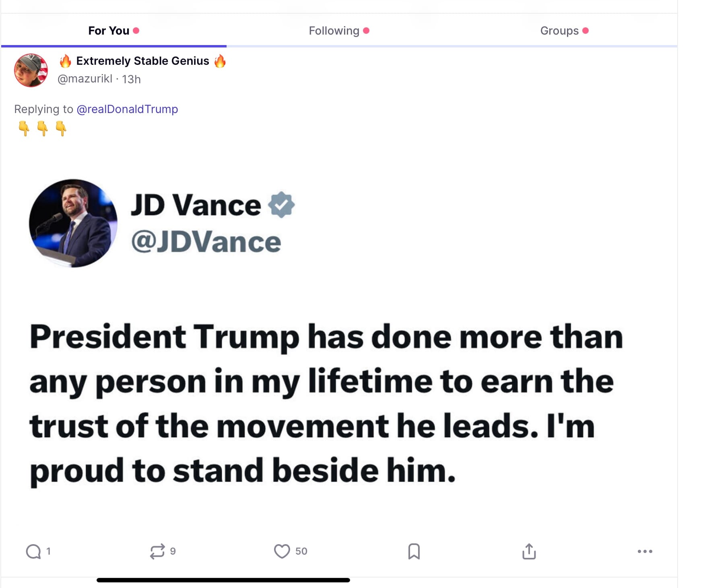
Task: Tap the home indicator bar at bottom
Action: pyautogui.click(x=223, y=580)
